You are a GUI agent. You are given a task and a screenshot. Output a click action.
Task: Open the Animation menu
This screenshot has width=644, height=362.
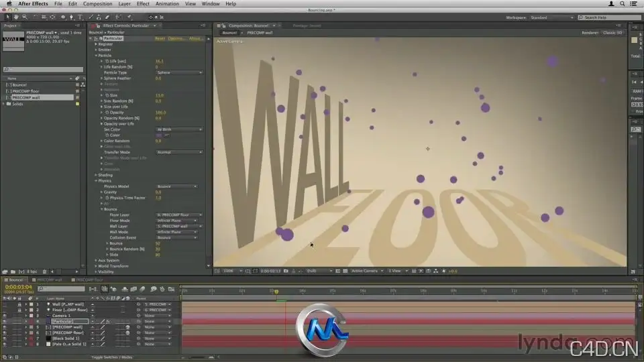click(x=167, y=4)
